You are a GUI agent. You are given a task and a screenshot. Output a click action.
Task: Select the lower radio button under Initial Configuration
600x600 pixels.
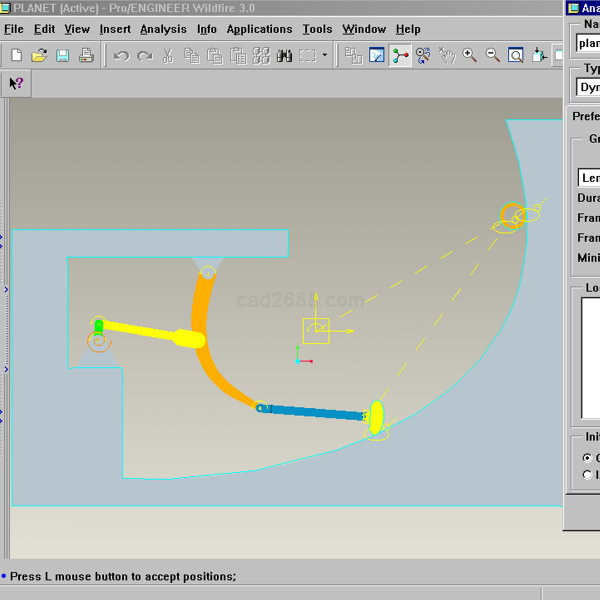click(x=588, y=475)
